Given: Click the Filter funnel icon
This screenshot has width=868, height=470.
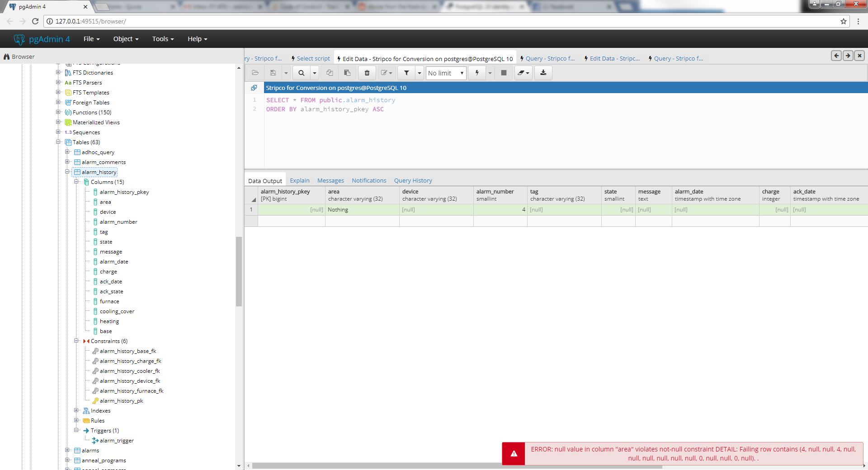Looking at the screenshot, I should pos(406,73).
